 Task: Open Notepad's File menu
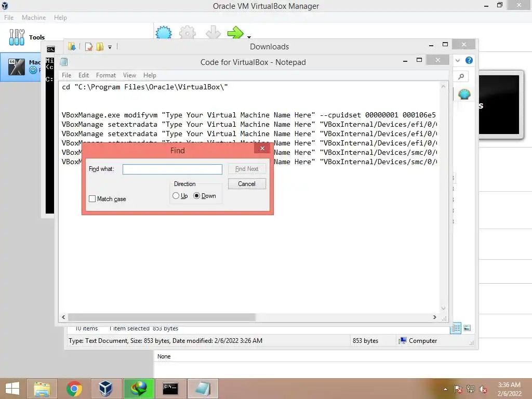pos(66,75)
